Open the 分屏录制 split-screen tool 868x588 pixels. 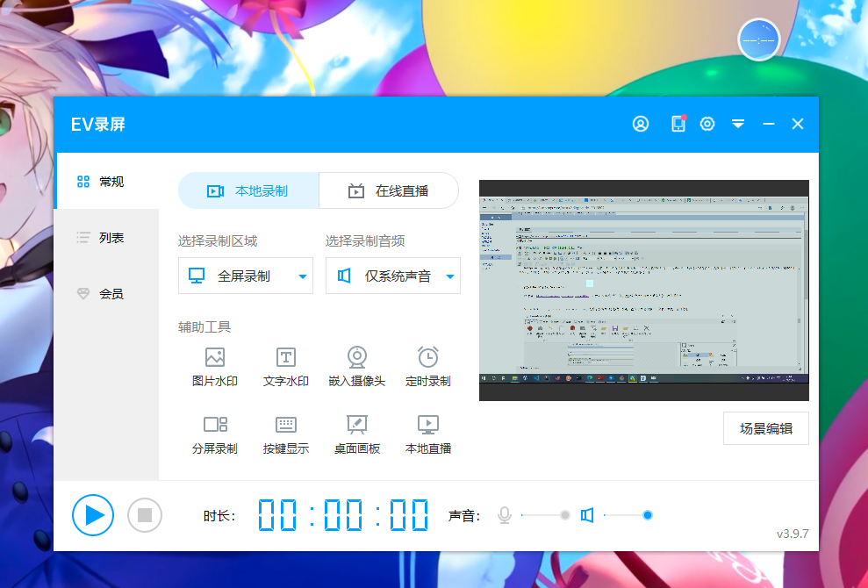click(215, 435)
